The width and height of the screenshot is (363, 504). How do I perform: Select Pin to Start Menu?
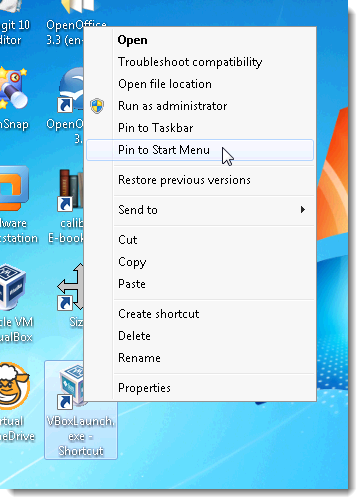pyautogui.click(x=199, y=150)
